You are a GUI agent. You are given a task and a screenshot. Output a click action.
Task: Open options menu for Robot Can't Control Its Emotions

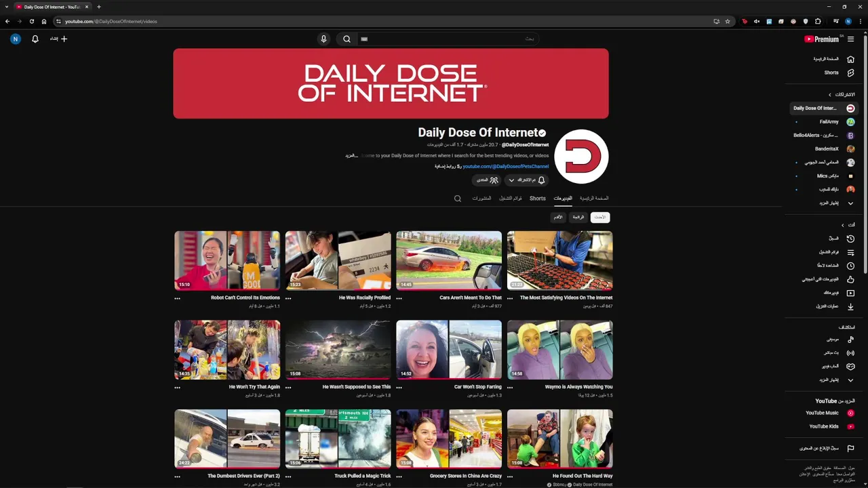click(177, 298)
